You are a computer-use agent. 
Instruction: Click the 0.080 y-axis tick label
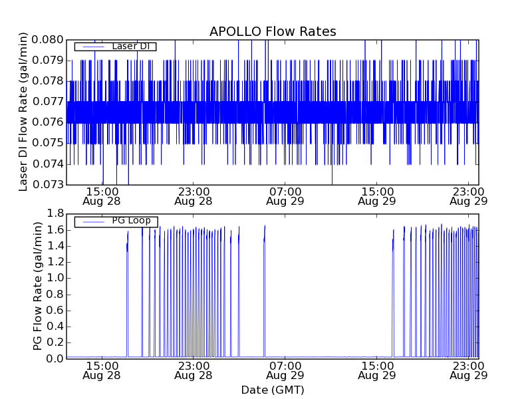47,40
